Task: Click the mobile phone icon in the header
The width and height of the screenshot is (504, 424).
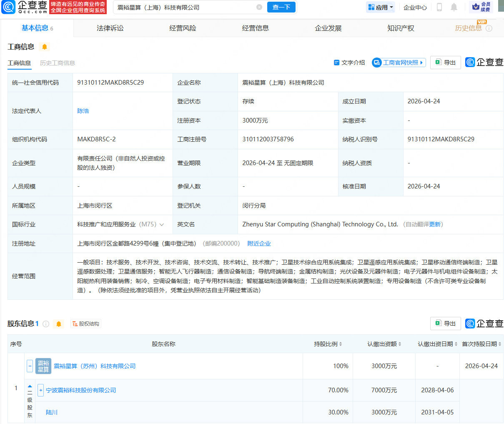Action: tap(439, 7)
